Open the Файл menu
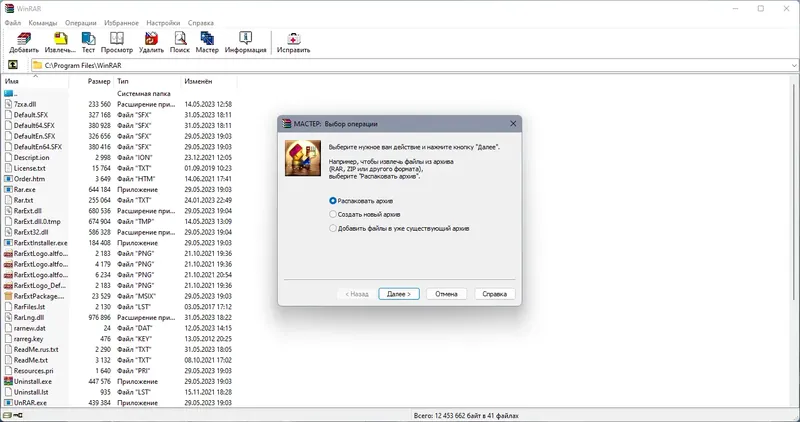 pos(13,23)
